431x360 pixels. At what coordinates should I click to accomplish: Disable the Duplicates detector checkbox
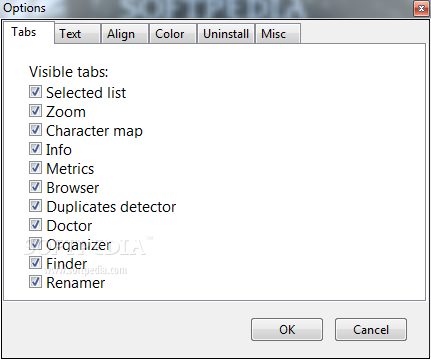[35, 206]
